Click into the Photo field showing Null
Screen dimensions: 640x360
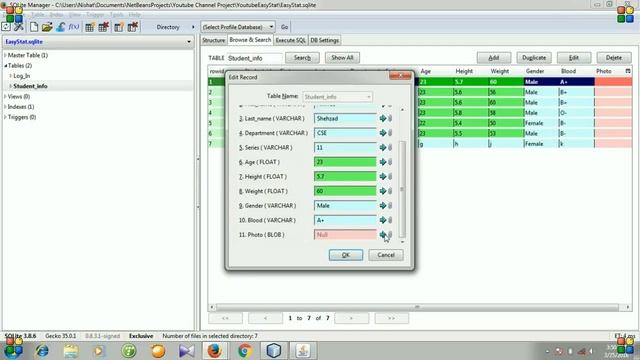(345, 235)
